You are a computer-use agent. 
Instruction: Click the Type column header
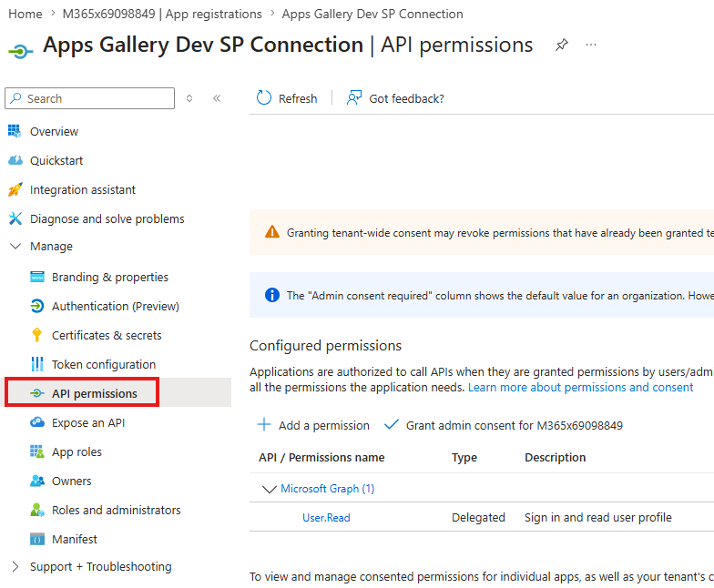(464, 457)
